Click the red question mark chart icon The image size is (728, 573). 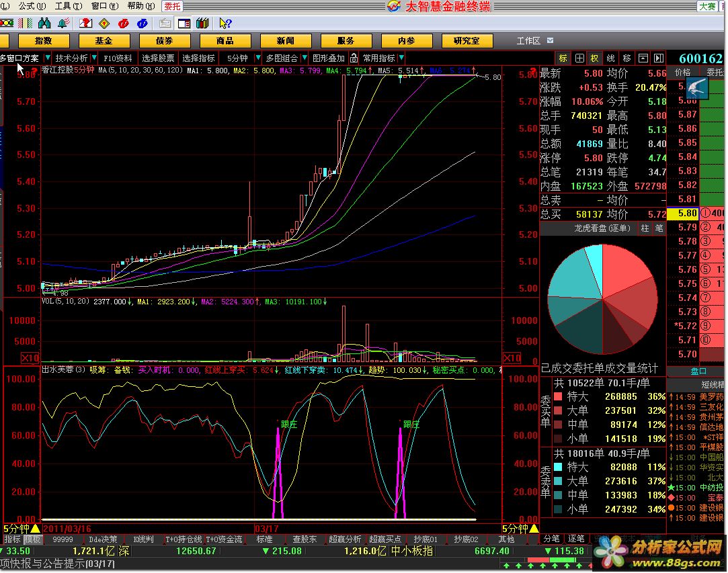[85, 23]
